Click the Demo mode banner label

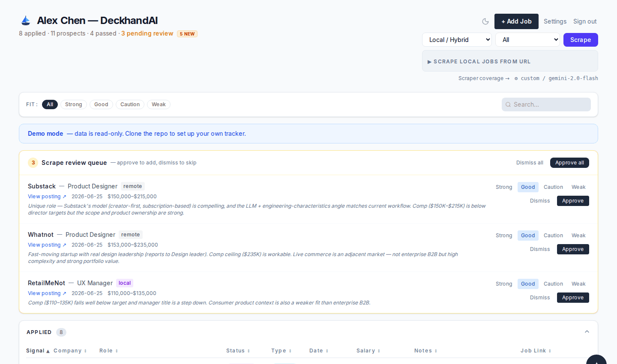click(45, 134)
